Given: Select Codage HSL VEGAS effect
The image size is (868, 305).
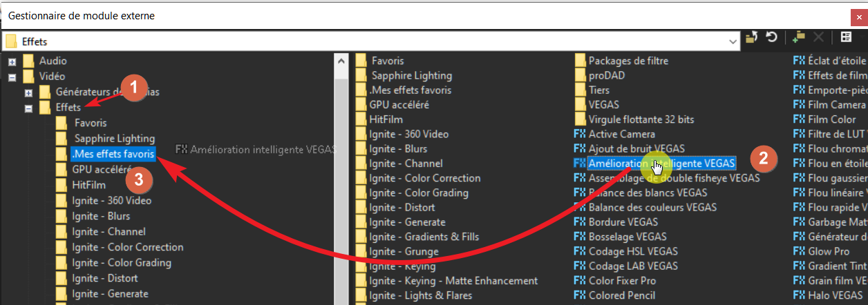Looking at the screenshot, I should point(633,251).
